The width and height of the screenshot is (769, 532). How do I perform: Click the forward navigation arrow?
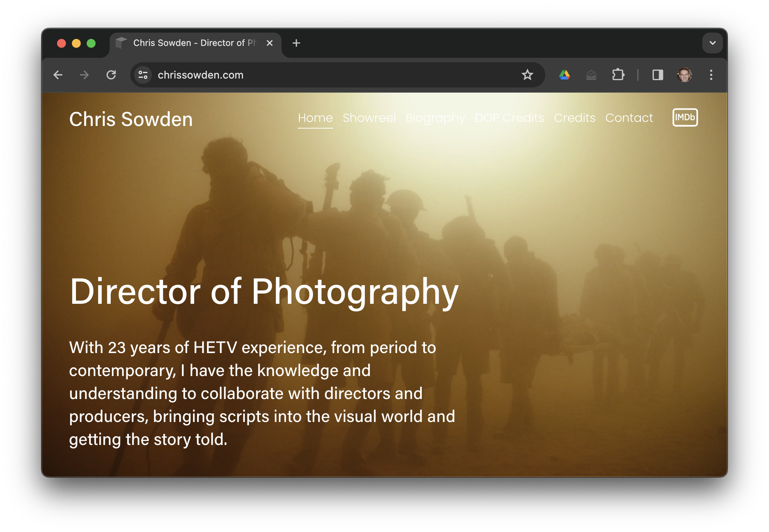[x=84, y=75]
